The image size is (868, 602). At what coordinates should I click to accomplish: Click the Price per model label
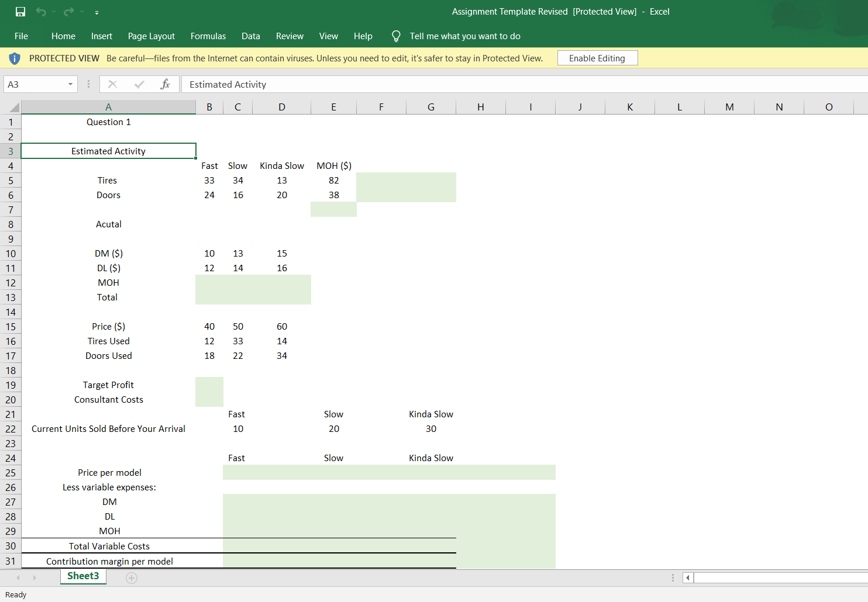109,473
